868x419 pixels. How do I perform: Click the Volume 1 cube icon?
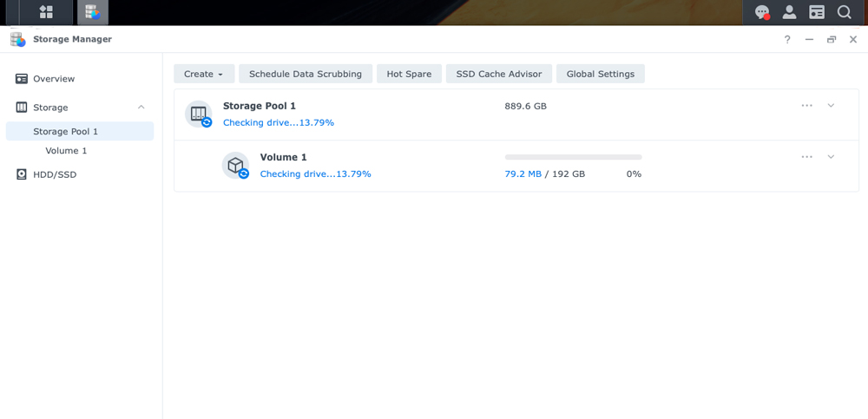[x=236, y=166]
